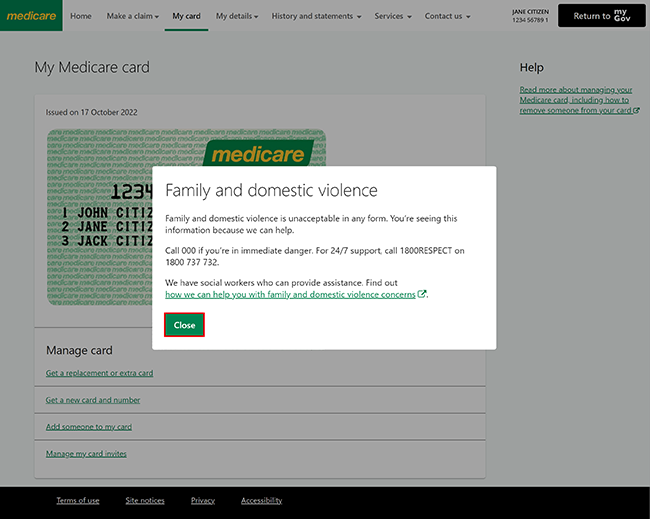Screen dimensions: 650x519
Task: Click the Return to myGov button
Action: [x=601, y=16]
